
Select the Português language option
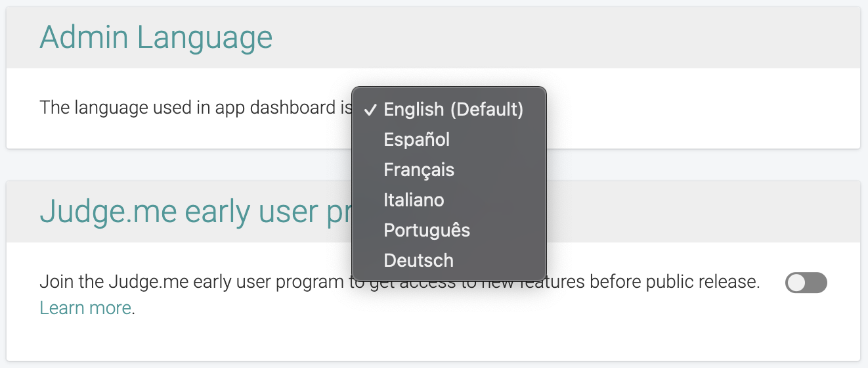click(x=427, y=230)
